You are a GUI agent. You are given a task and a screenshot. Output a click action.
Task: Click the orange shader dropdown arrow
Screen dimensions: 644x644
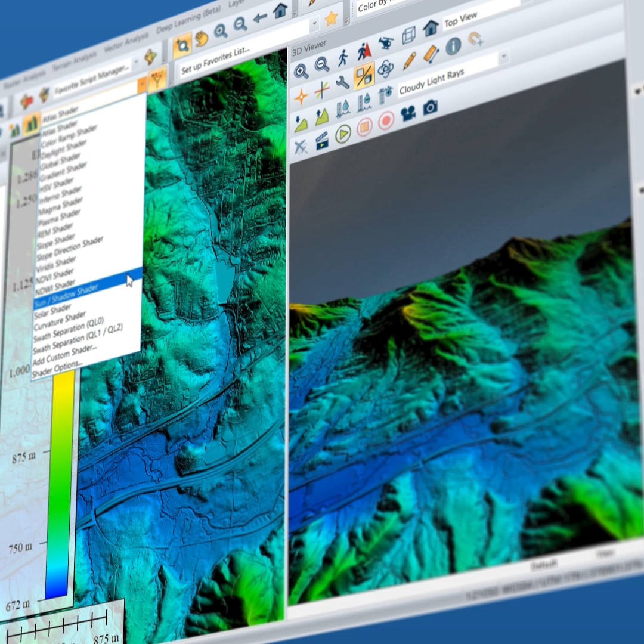pyautogui.click(x=142, y=84)
